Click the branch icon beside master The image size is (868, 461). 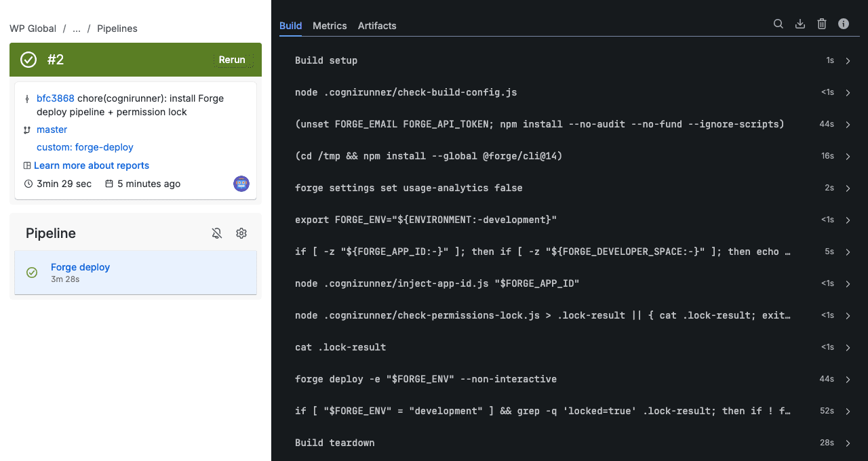coord(27,129)
